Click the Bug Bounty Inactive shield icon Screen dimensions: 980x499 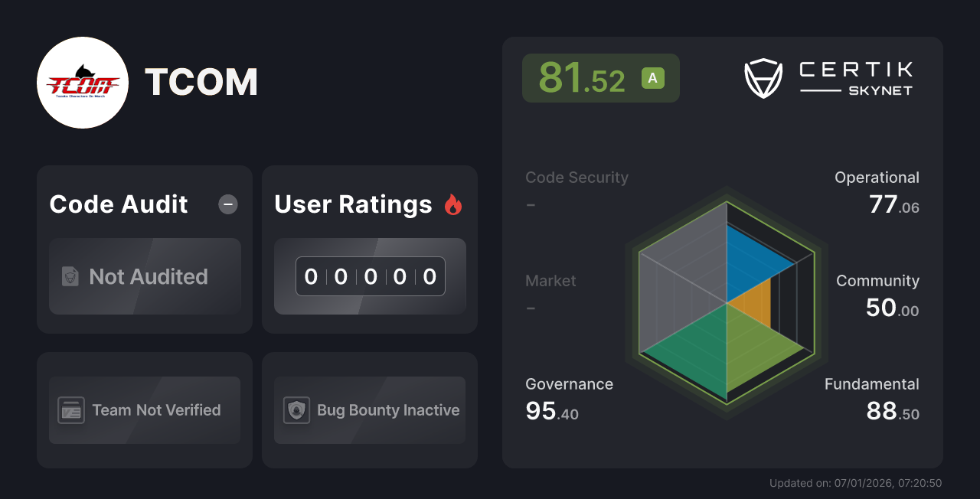coord(296,410)
